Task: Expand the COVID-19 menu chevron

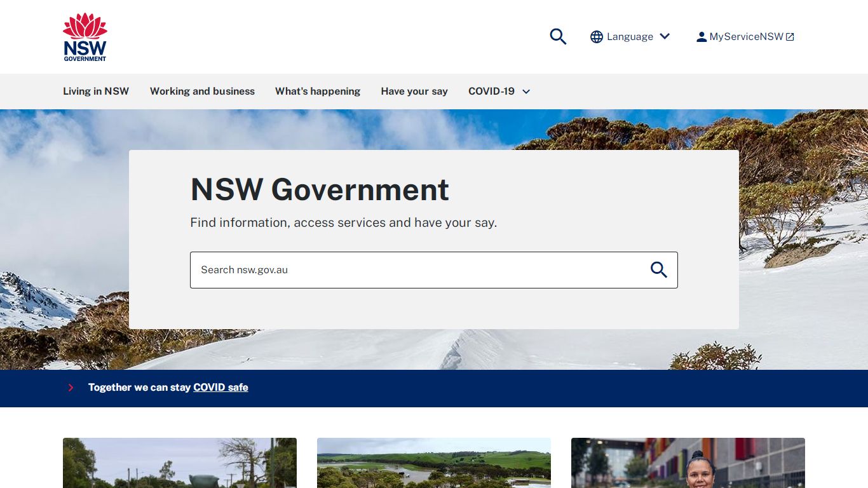Action: click(526, 91)
